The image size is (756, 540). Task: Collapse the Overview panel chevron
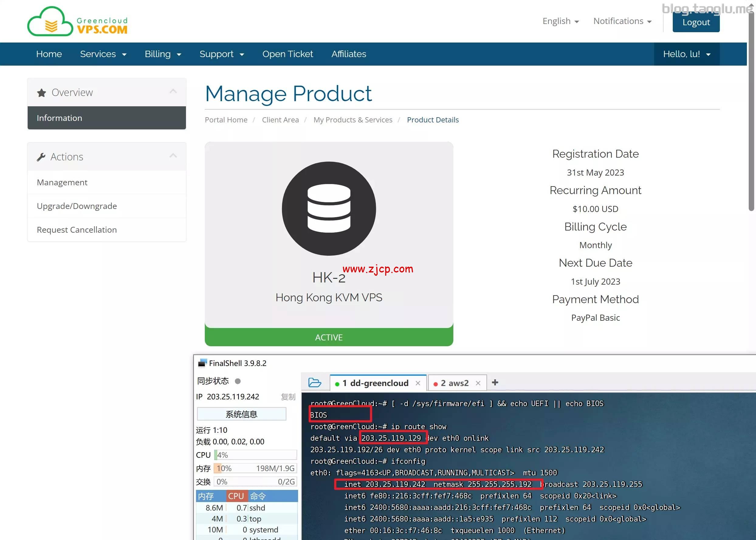click(x=173, y=91)
